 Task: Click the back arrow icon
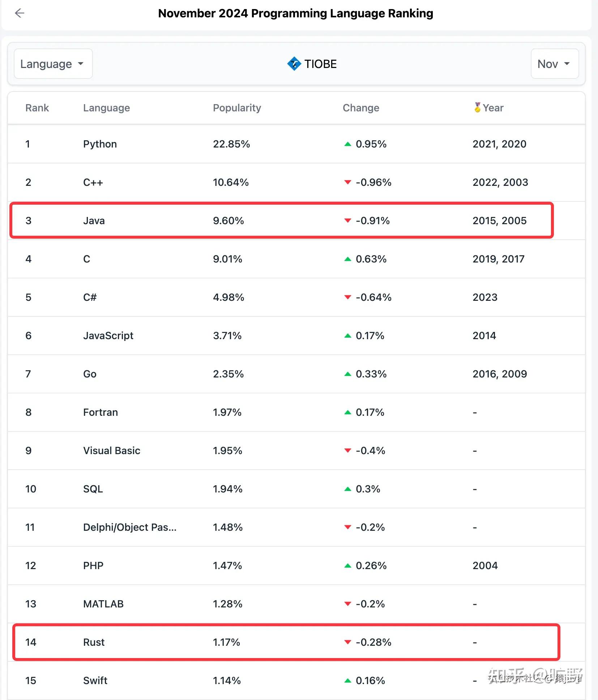20,13
